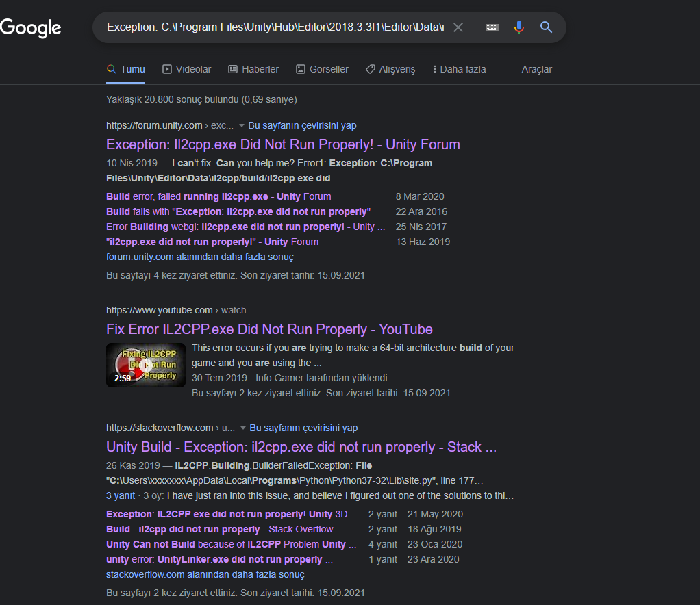Open the on-screen keyboard icon
The height and width of the screenshot is (605, 700).
click(492, 27)
